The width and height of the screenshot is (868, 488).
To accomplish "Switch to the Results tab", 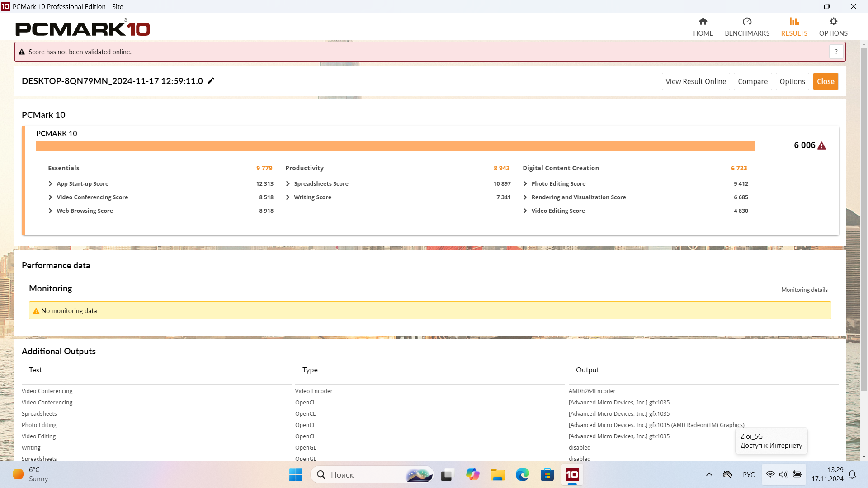I will click(794, 27).
